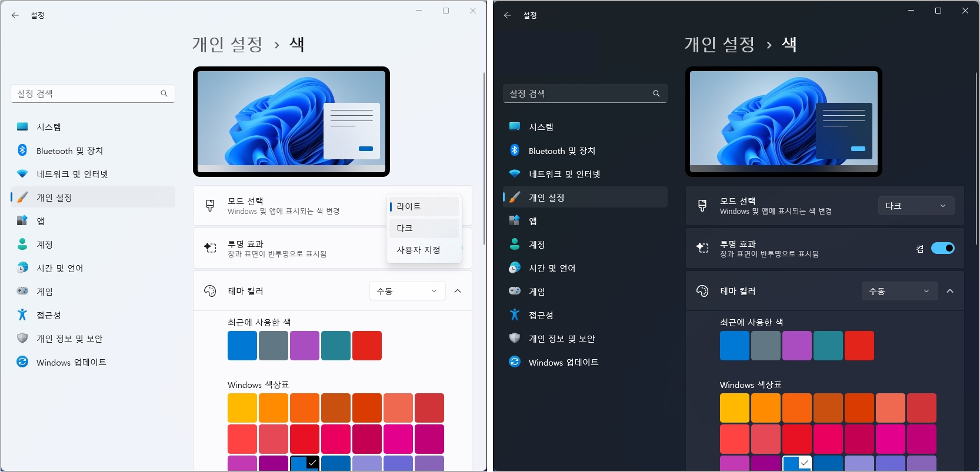Click the 설정 검색 field in the light window
980x472 pixels.
click(93, 93)
